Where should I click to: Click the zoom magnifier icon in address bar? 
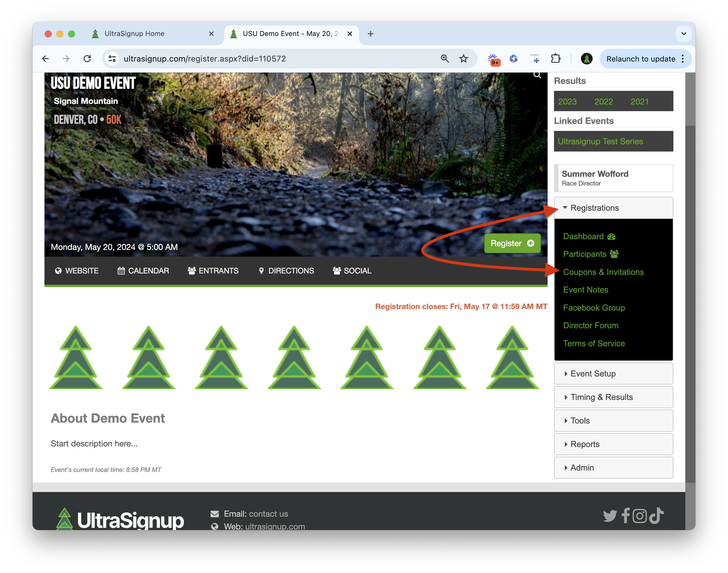444,59
